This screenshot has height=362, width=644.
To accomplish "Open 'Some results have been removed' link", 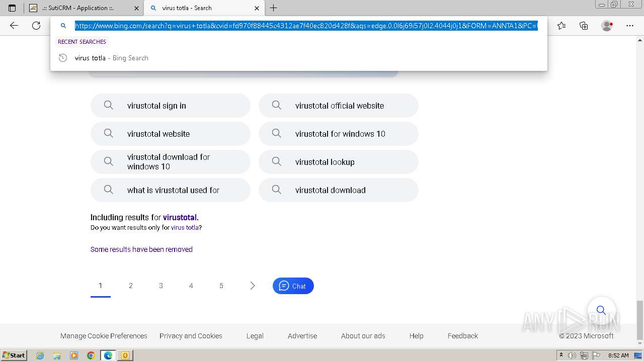I will tap(141, 249).
